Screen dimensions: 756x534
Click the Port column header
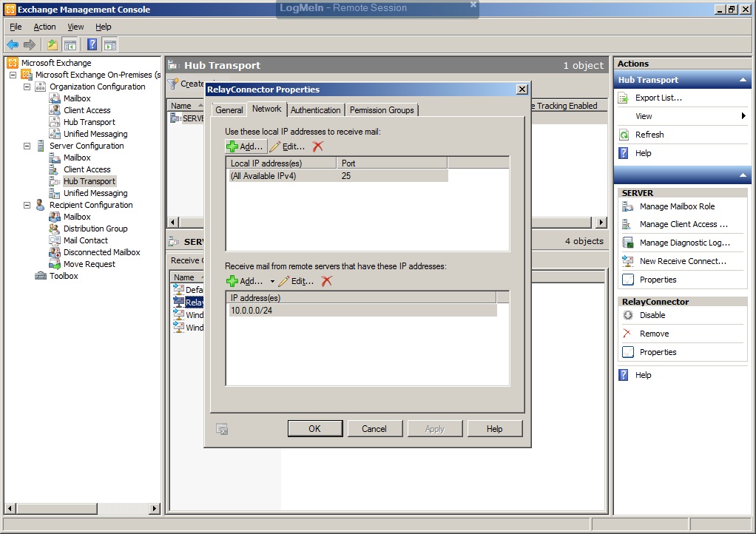tap(392, 163)
